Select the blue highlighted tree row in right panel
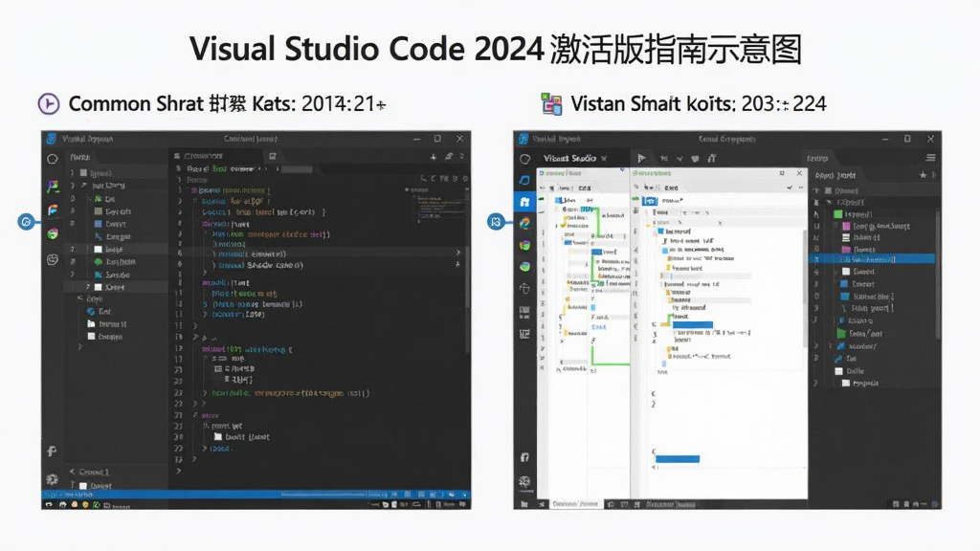This screenshot has height=551, width=980. point(873,259)
